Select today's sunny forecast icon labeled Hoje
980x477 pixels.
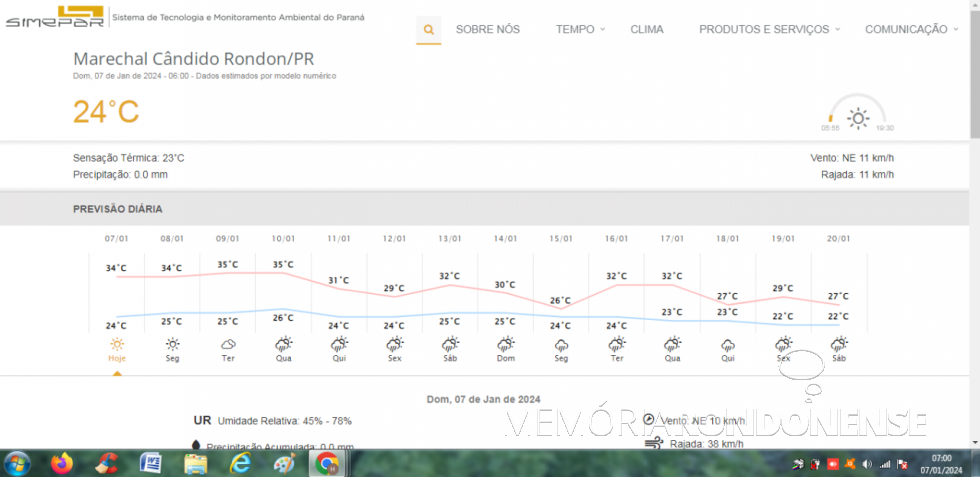tap(117, 344)
